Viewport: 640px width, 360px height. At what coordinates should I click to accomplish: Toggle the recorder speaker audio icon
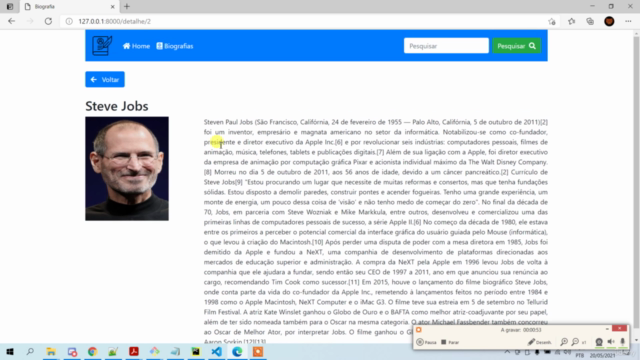pos(611,342)
